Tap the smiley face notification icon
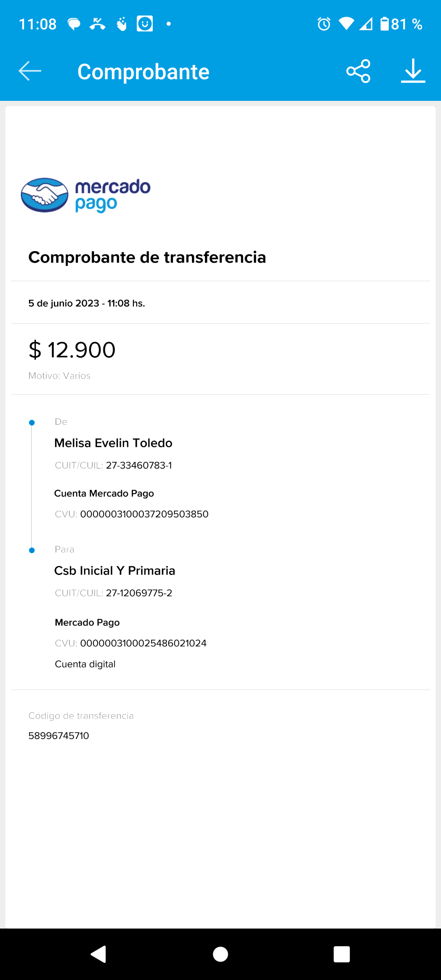Viewport: 441px width, 980px height. (145, 24)
